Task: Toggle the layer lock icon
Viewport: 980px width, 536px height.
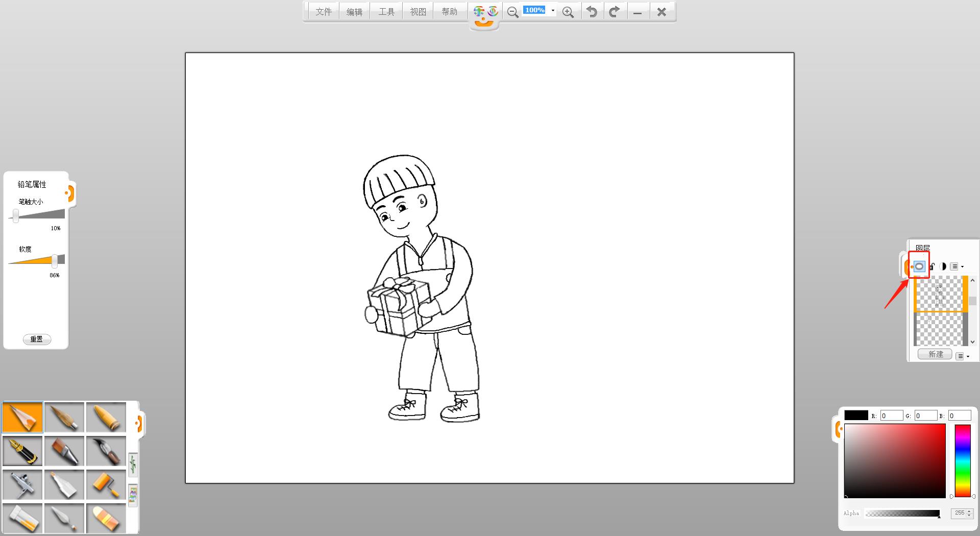Action: [932, 266]
